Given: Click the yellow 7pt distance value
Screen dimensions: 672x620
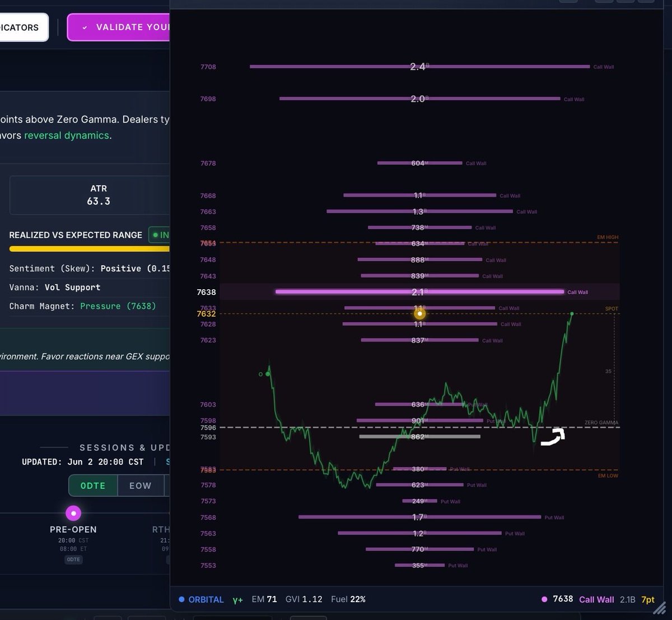Looking at the screenshot, I should tap(648, 599).
